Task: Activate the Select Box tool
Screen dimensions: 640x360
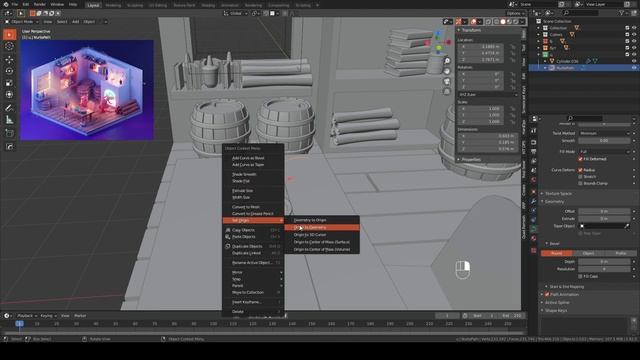Action: (9, 34)
